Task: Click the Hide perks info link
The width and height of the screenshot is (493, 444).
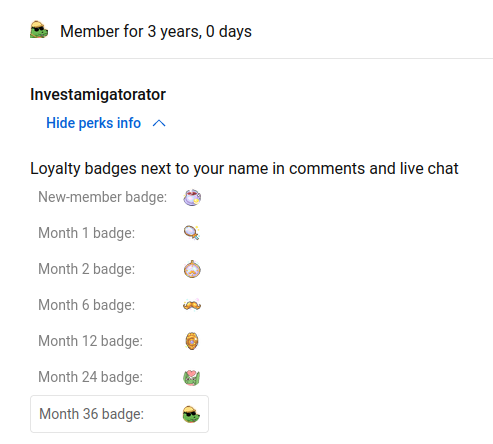Action: click(x=94, y=123)
